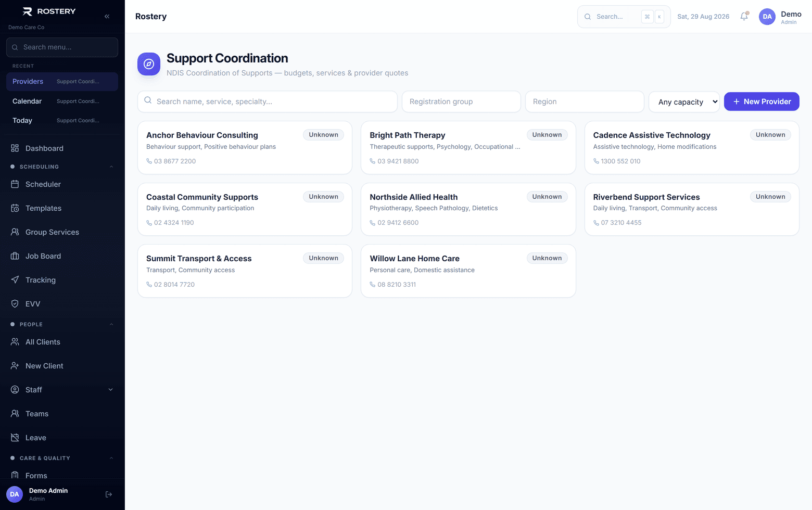Screen dimensions: 812x510
Task: Click the DA avatar in top bar
Action: [767, 17]
